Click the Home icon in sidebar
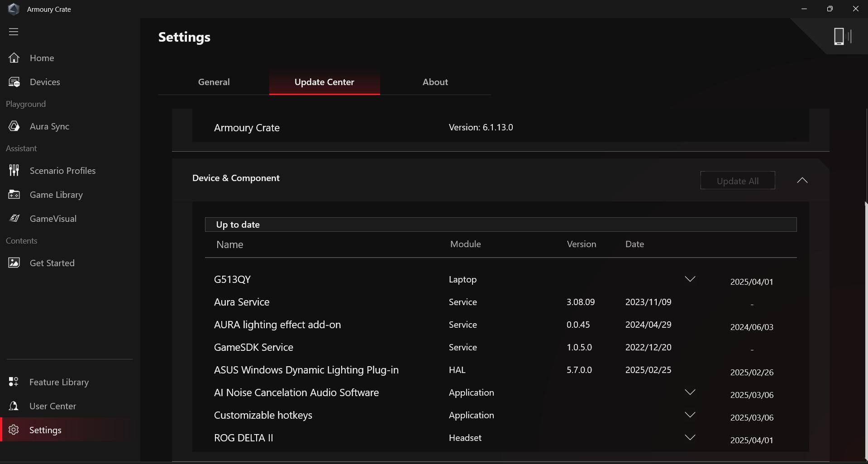Screen dimensions: 868x464 pos(14,58)
